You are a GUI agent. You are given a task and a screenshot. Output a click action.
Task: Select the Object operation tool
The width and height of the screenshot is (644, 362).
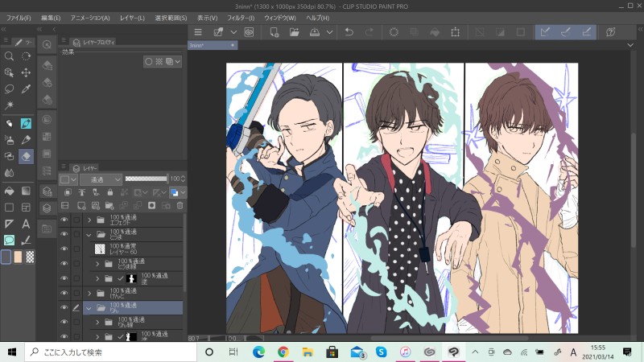pos(9,72)
